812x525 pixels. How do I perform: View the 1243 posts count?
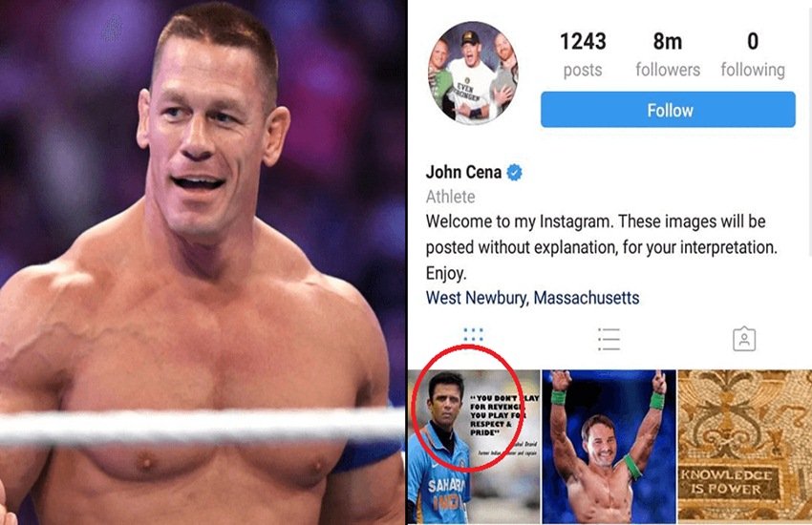coord(583,54)
